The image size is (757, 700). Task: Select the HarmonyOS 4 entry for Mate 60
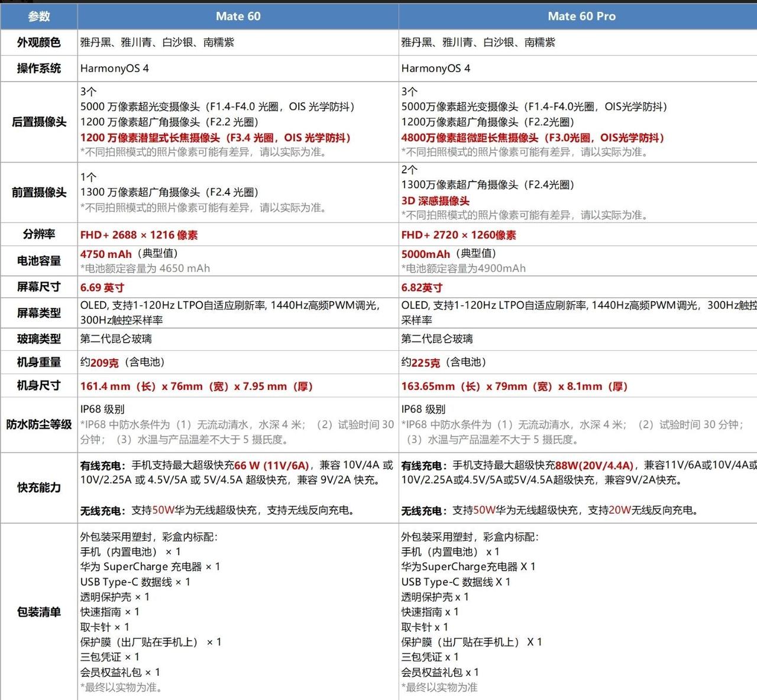point(114,68)
